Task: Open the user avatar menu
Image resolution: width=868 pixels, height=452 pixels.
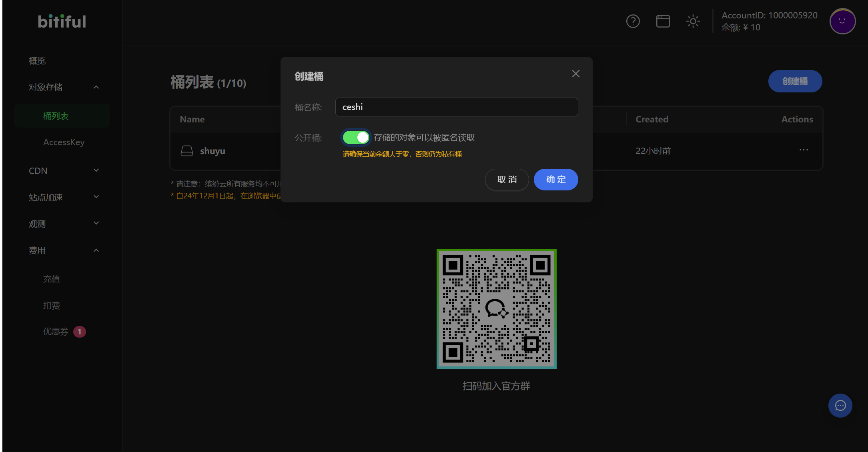Action: pos(842,21)
